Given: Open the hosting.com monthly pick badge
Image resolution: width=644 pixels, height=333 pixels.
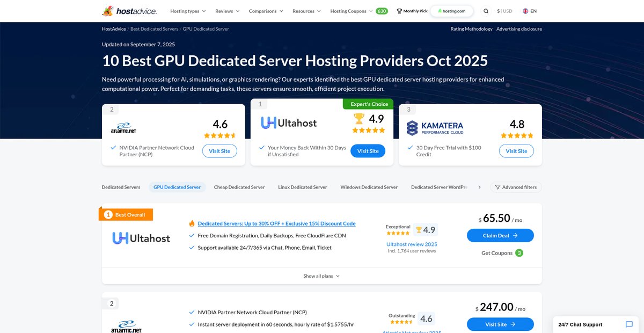Looking at the screenshot, I should point(451,11).
